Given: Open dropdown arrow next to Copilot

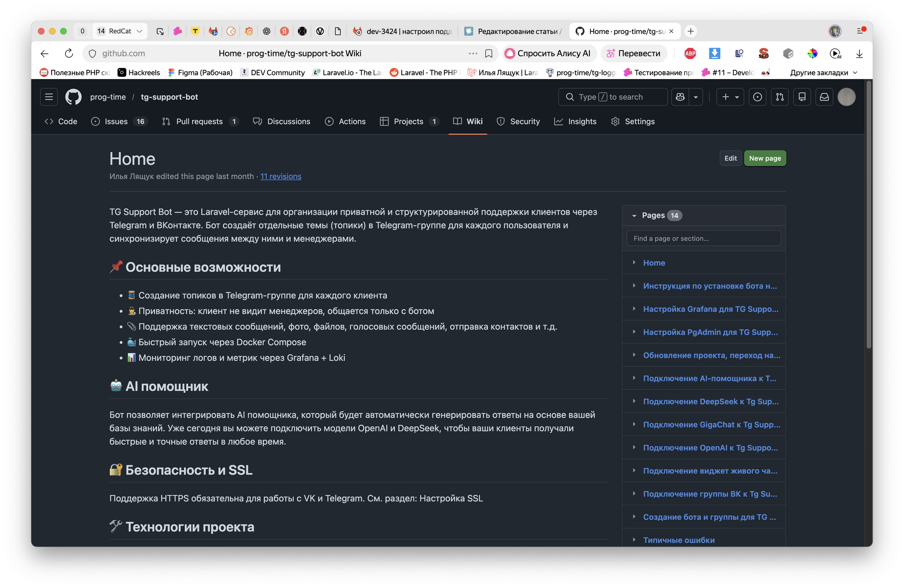Looking at the screenshot, I should 696,97.
